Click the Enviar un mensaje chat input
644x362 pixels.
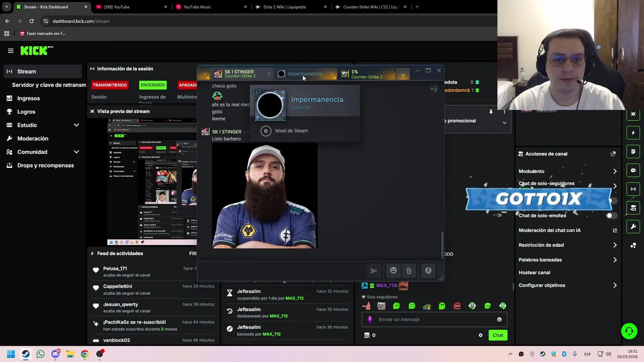point(434,319)
